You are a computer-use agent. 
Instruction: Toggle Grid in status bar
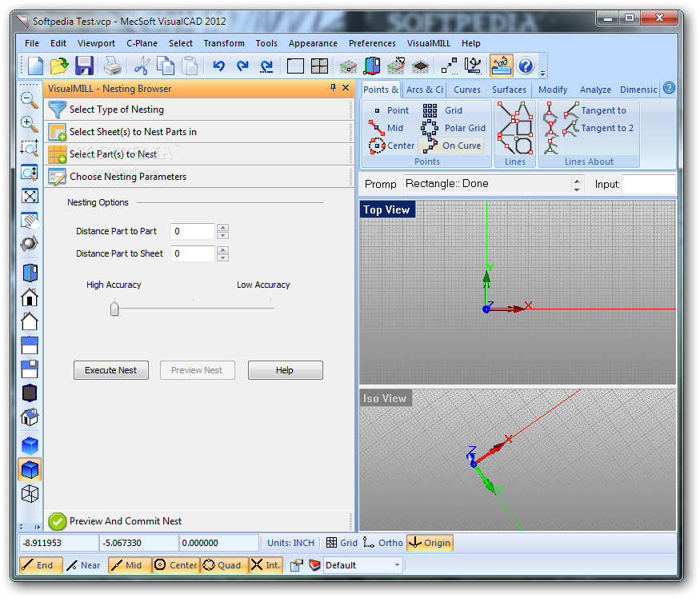342,543
